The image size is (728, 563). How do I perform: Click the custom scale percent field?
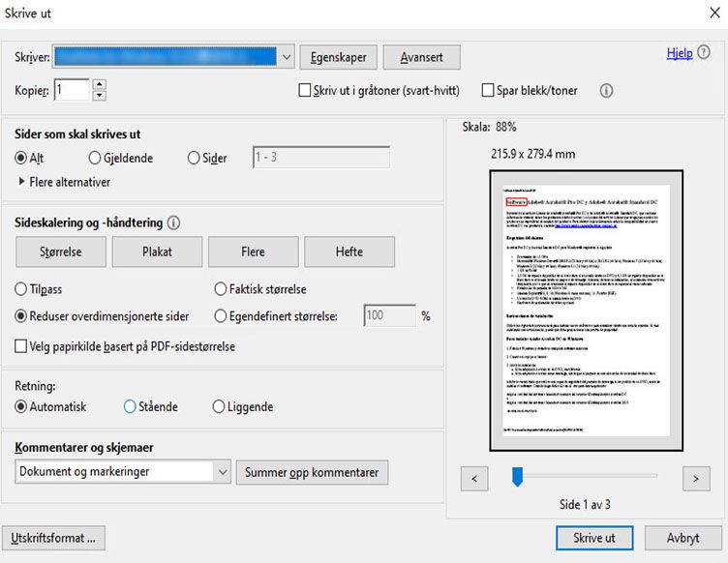point(390,315)
